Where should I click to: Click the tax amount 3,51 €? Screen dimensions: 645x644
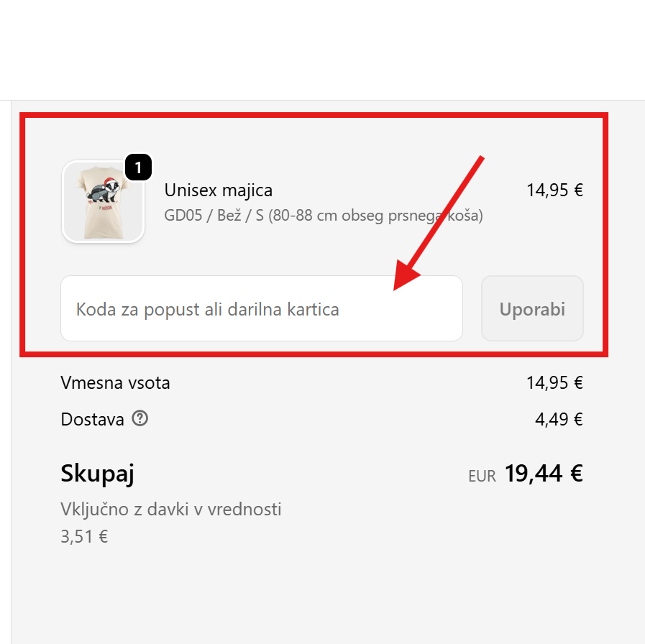85,536
